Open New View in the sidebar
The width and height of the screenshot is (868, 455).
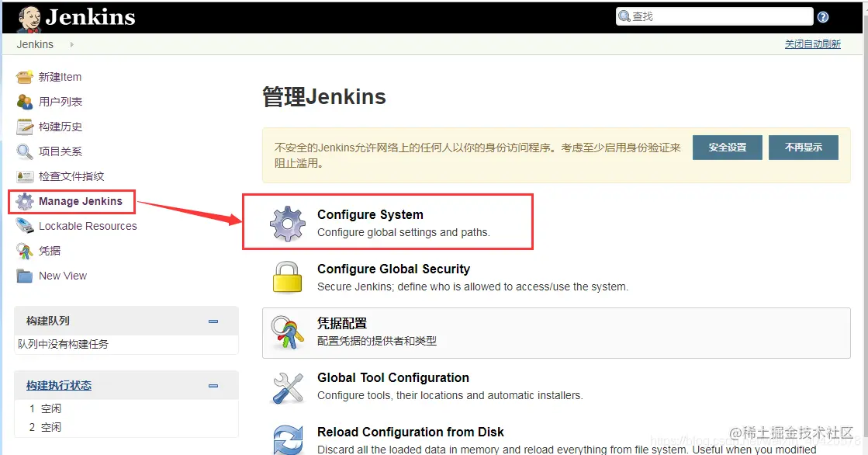63,276
